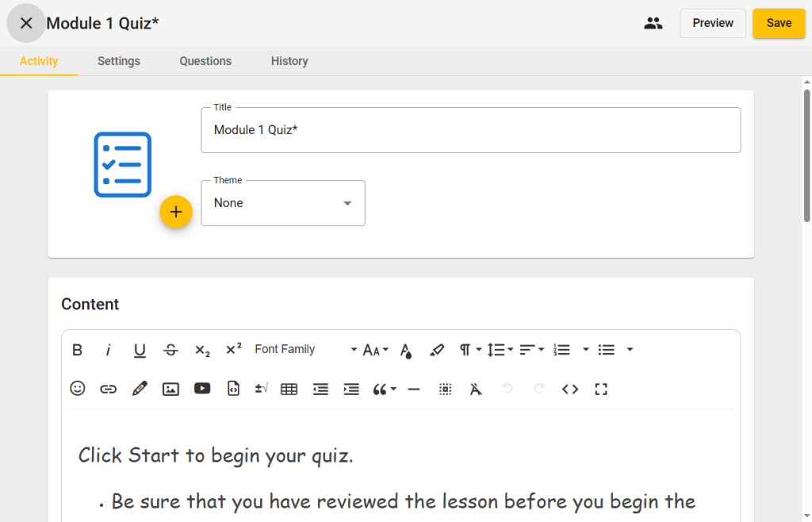Click the insert link icon
Viewport: 812px width, 522px height.
coord(109,389)
